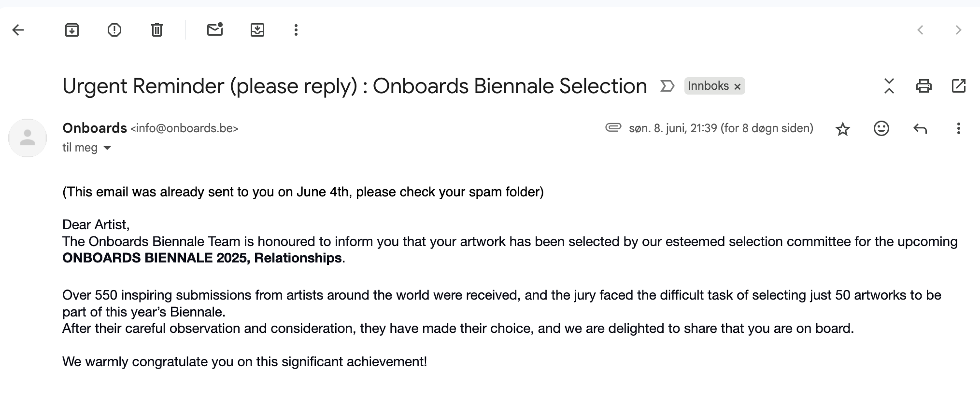Viewport: 980px width, 399px height.
Task: Collapse all messages in the conversation
Action: pyautogui.click(x=889, y=86)
